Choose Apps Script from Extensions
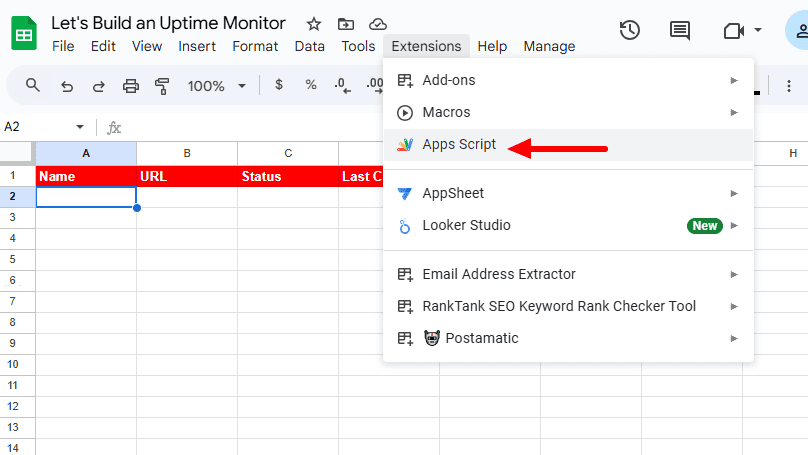This screenshot has width=808, height=455. click(568, 145)
